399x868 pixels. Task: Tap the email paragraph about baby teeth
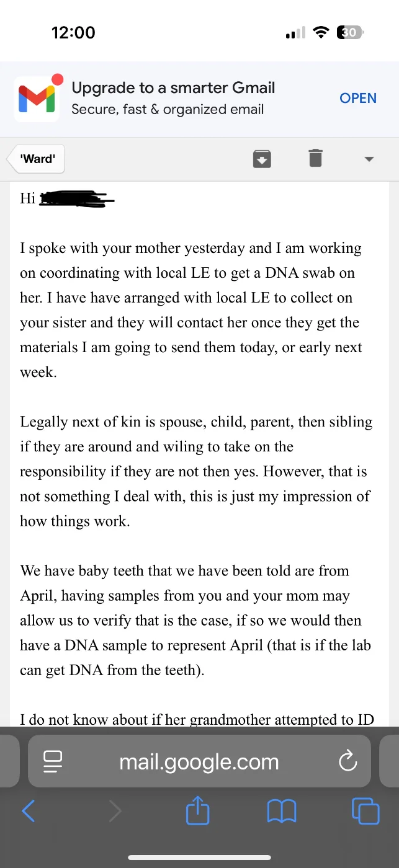pyautogui.click(x=195, y=620)
